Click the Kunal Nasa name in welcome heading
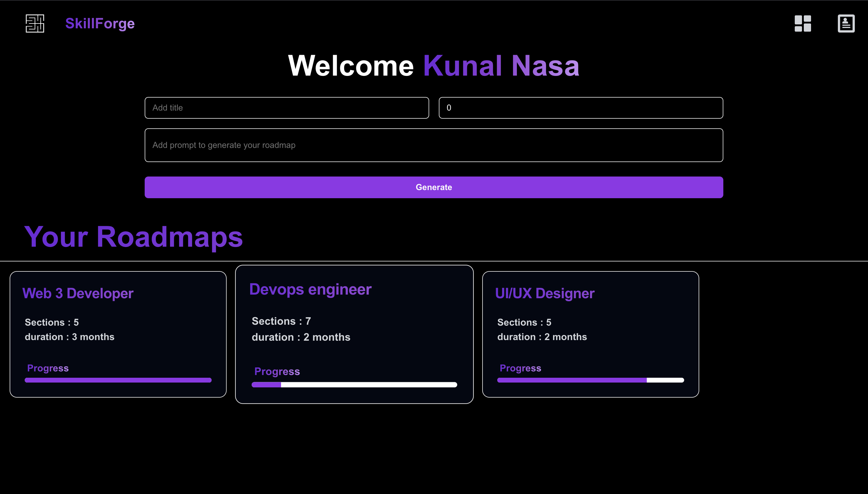Image resolution: width=868 pixels, height=494 pixels. point(501,66)
